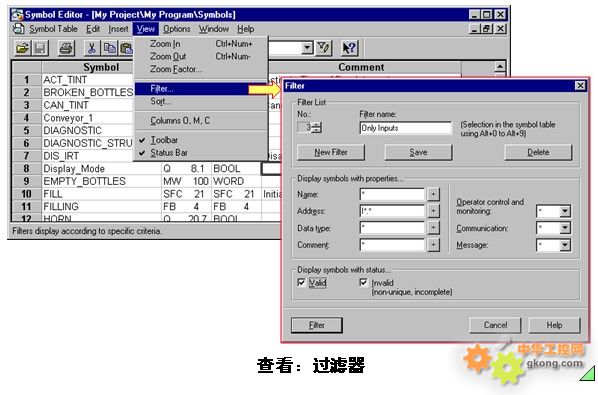Open the Symbol Table menu
Screen dimensions: 598x395
[53, 29]
